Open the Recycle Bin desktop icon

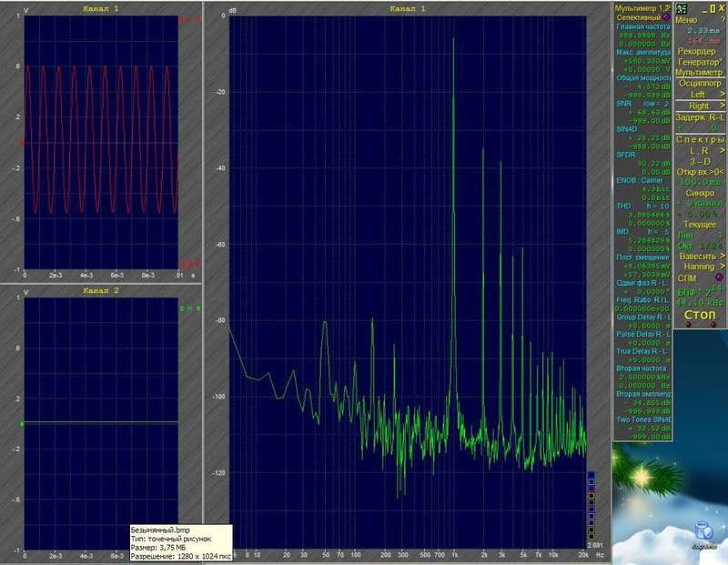click(703, 533)
